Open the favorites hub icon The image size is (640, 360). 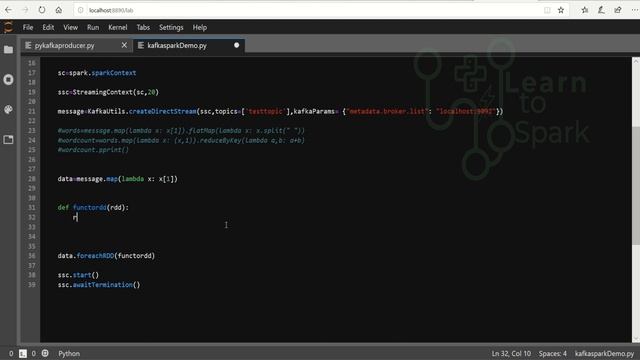[x=584, y=10]
